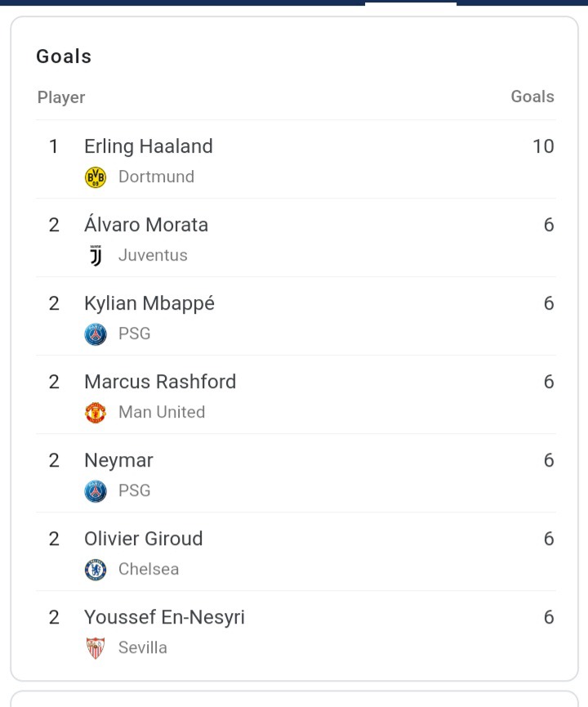Click the Juventus logo icon
The height and width of the screenshot is (707, 588).
click(x=96, y=256)
